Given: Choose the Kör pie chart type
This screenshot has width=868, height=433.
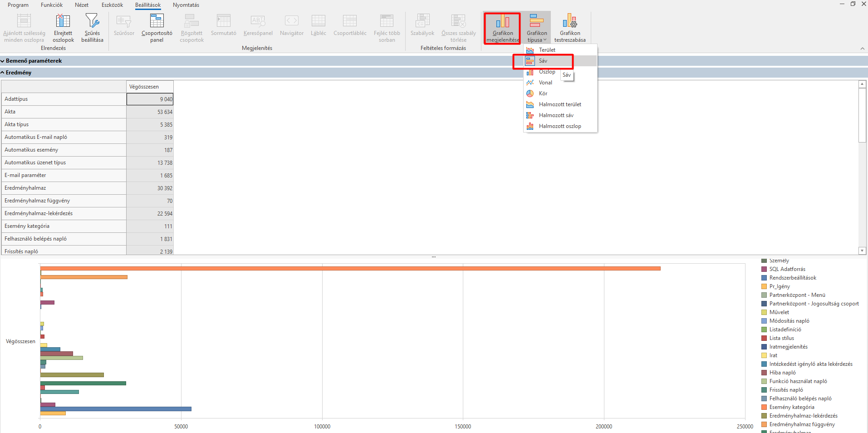Looking at the screenshot, I should 543,93.
